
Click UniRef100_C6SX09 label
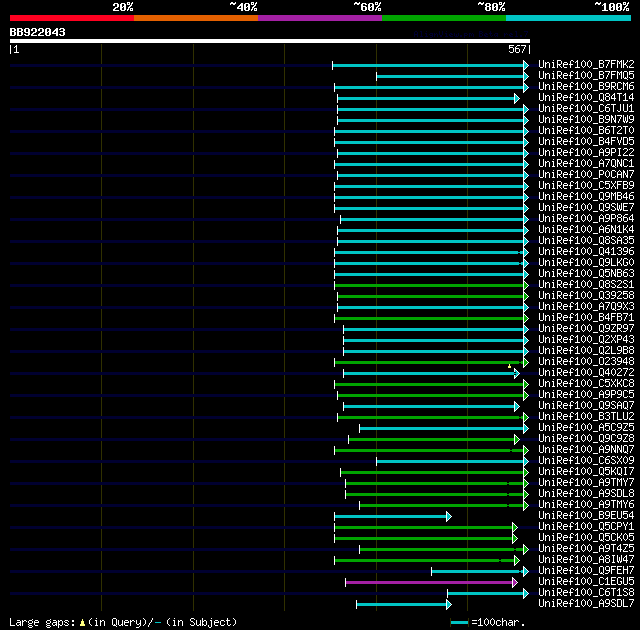[x=586, y=461]
